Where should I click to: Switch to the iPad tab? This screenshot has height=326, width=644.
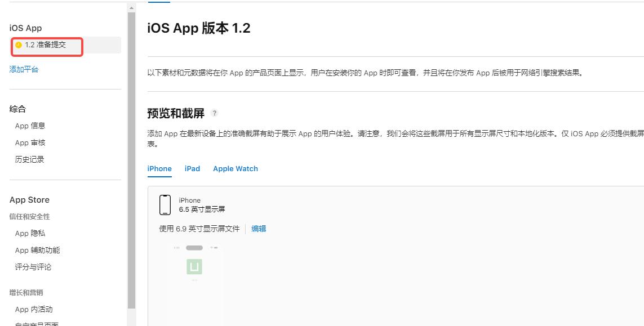[192, 169]
